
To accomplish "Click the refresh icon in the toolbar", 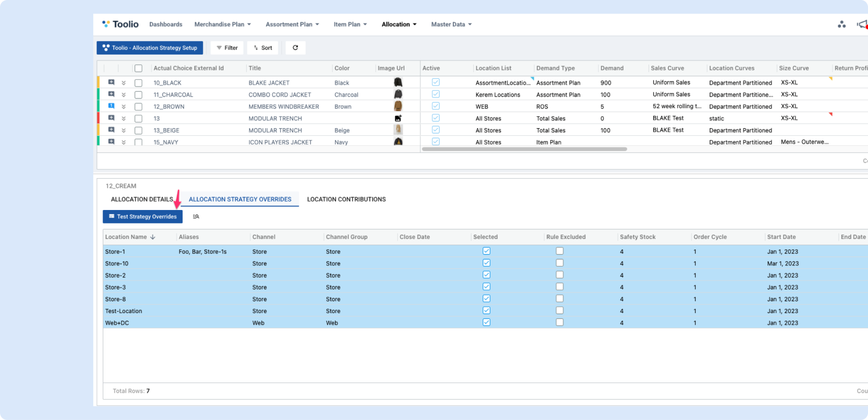I will point(295,48).
